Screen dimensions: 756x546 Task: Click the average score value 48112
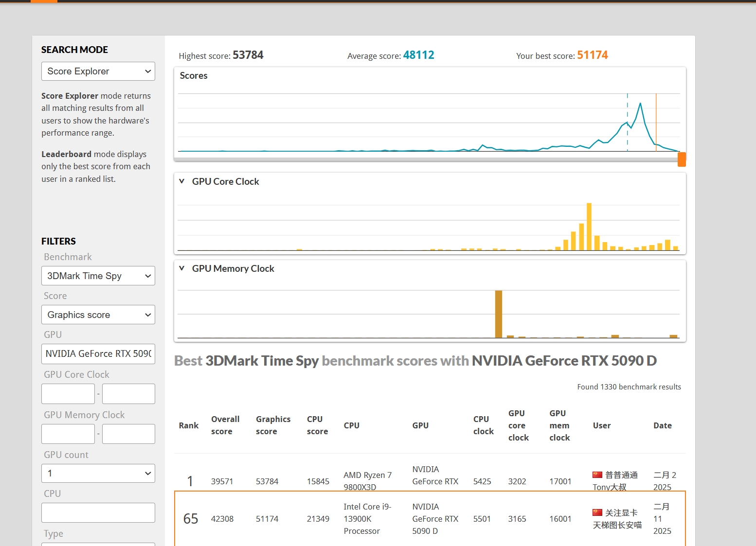pos(419,55)
